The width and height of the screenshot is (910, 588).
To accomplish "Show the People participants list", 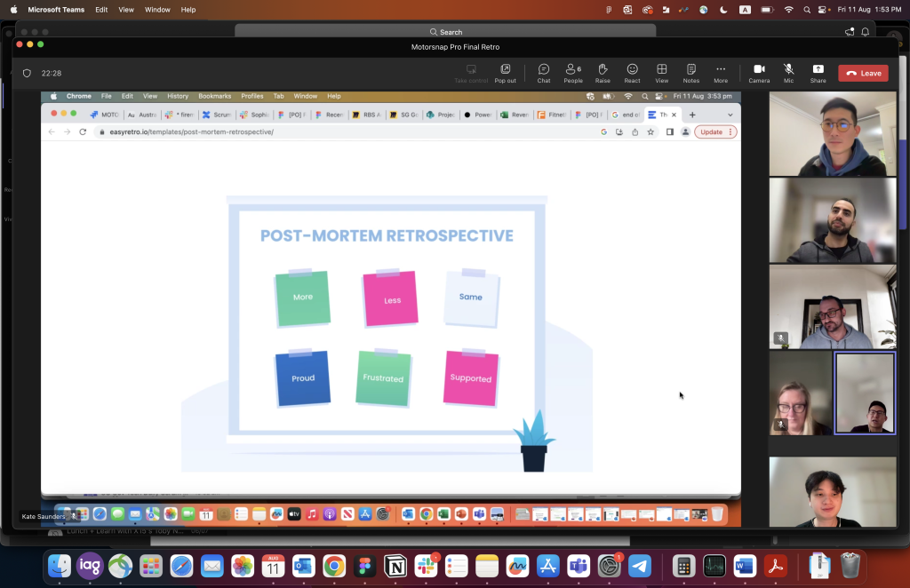I will (x=573, y=73).
